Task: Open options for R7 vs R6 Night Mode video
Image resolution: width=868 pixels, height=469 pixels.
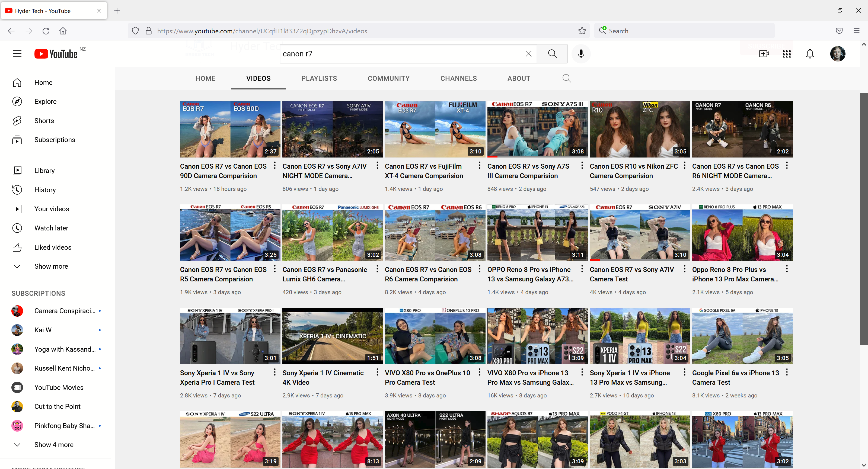Action: 787,165
